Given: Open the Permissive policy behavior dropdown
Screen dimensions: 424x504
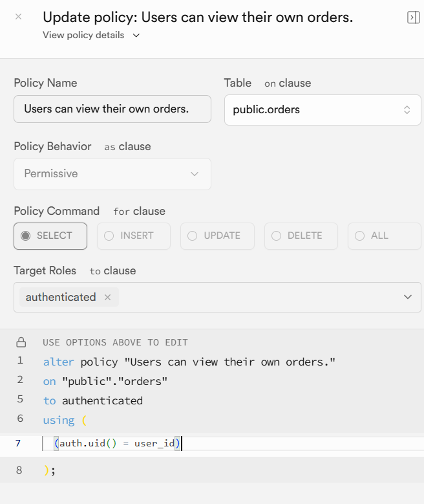Looking at the screenshot, I should 112,174.
